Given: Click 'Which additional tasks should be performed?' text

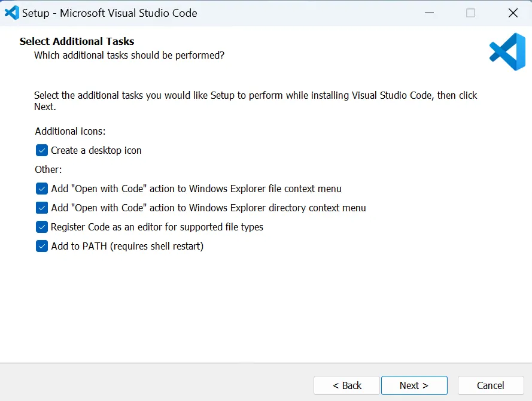Looking at the screenshot, I should pyautogui.click(x=129, y=55).
